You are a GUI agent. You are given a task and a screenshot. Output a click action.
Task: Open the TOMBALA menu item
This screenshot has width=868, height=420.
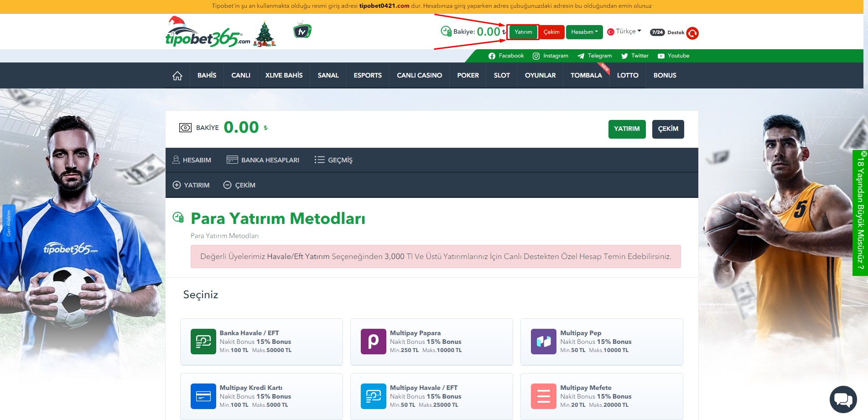(586, 75)
